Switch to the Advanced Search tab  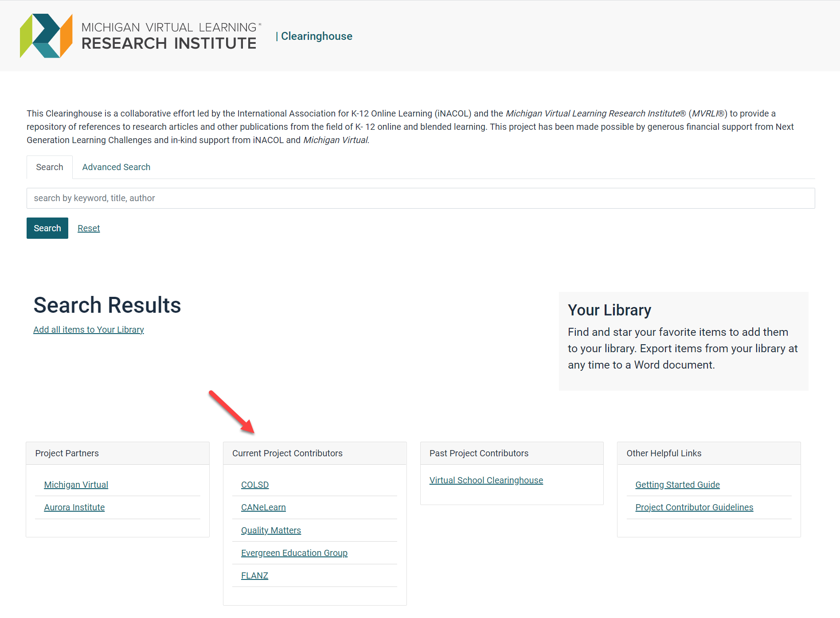(x=116, y=167)
